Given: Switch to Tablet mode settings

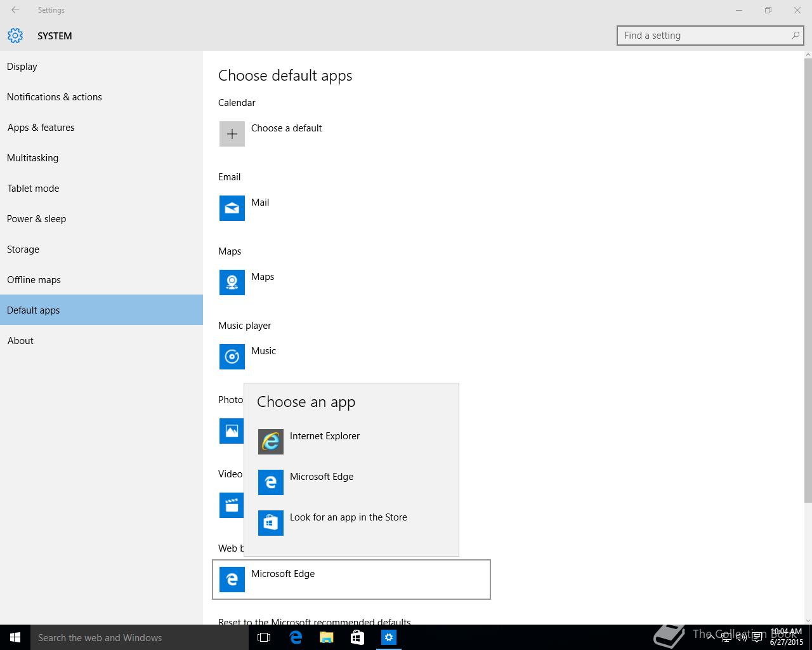Looking at the screenshot, I should 101,188.
